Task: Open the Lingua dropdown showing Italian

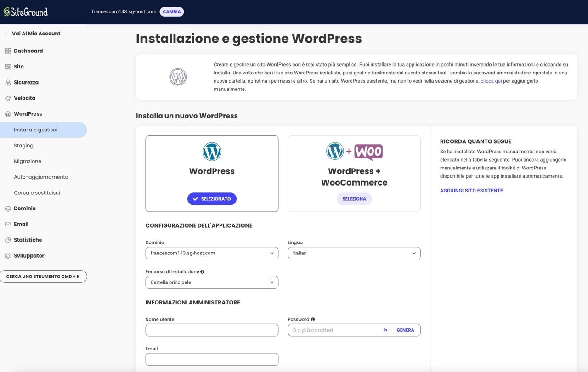Action: [x=354, y=253]
